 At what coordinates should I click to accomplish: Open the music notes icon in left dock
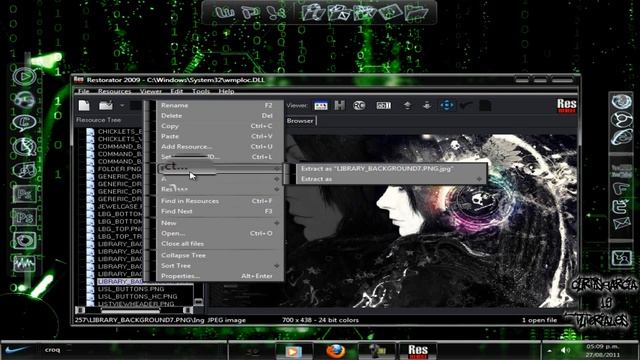click(24, 169)
